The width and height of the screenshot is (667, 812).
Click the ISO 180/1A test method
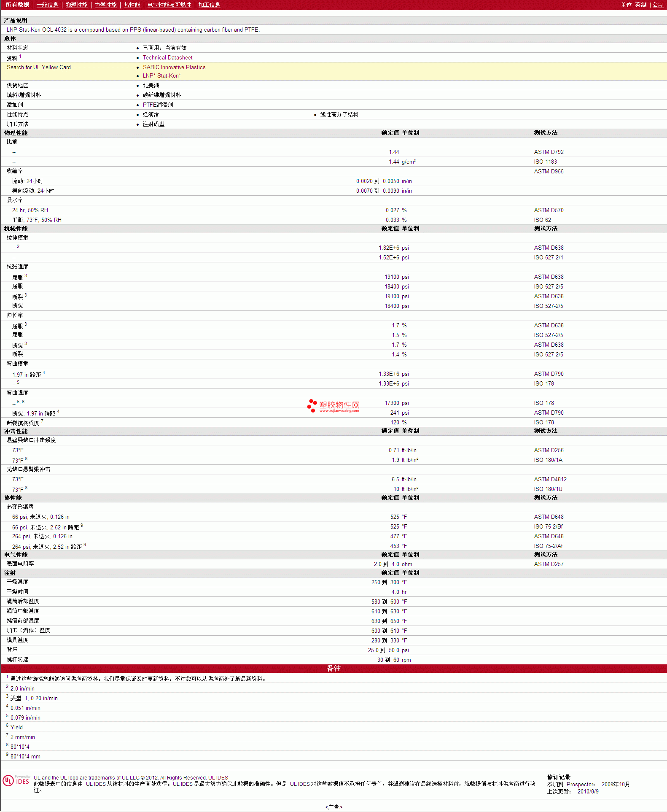coord(548,460)
